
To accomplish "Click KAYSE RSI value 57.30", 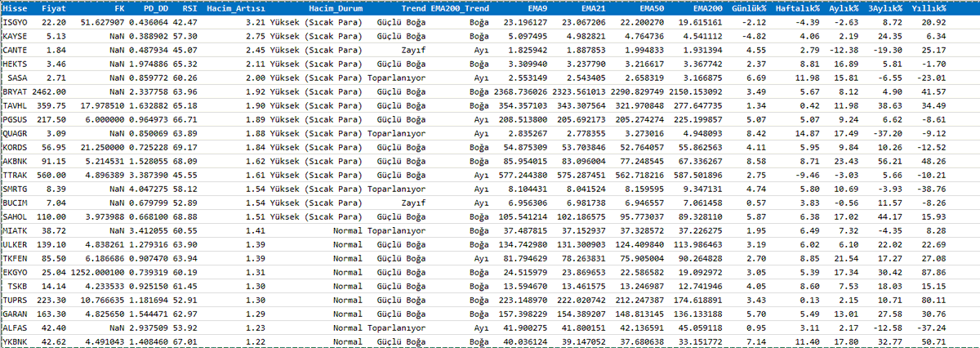I will click(185, 37).
